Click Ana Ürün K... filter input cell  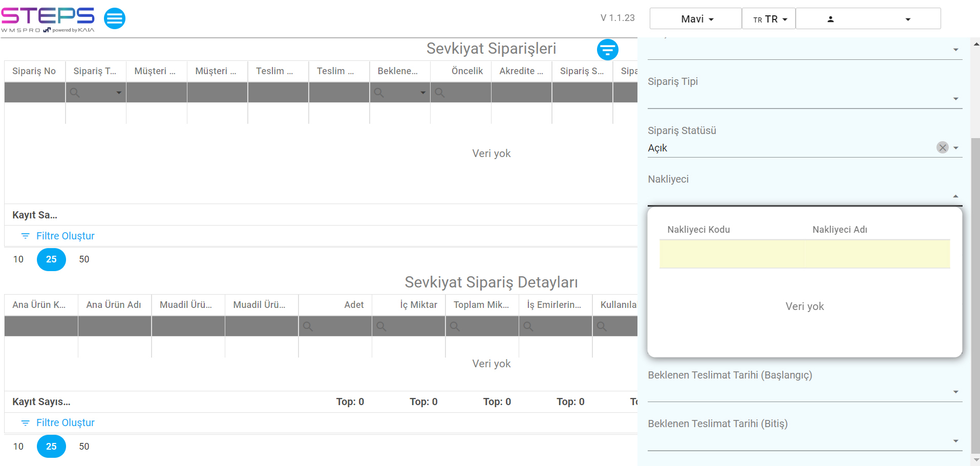[x=41, y=326]
